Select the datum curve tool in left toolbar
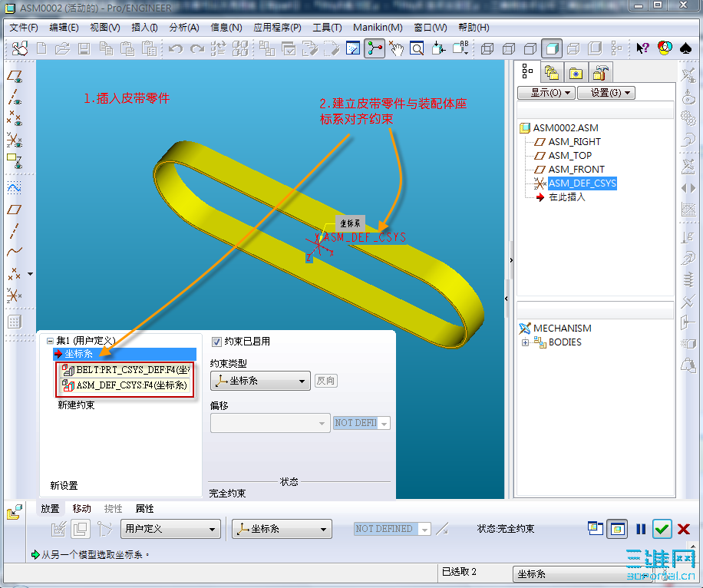This screenshot has width=703, height=588. pyautogui.click(x=14, y=251)
